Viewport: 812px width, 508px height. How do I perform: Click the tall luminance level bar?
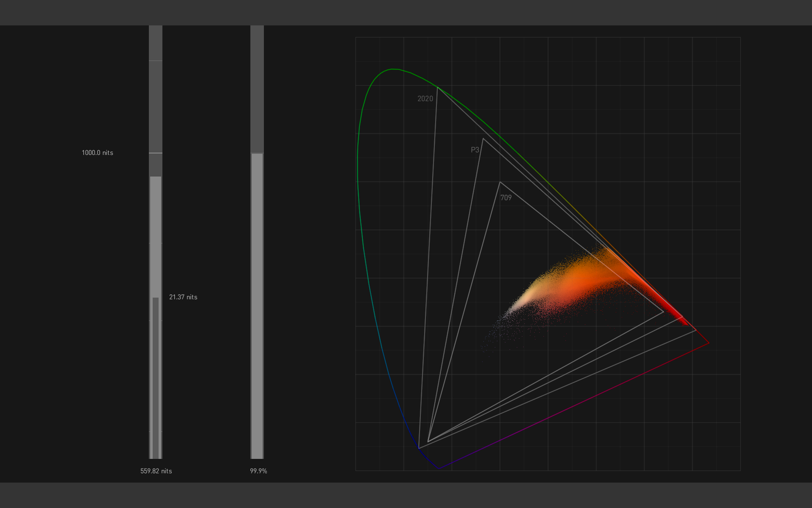click(x=156, y=237)
